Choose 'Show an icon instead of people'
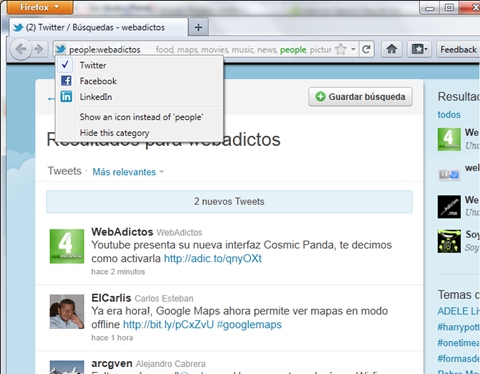Screen dimensions: 480x374 (141, 117)
